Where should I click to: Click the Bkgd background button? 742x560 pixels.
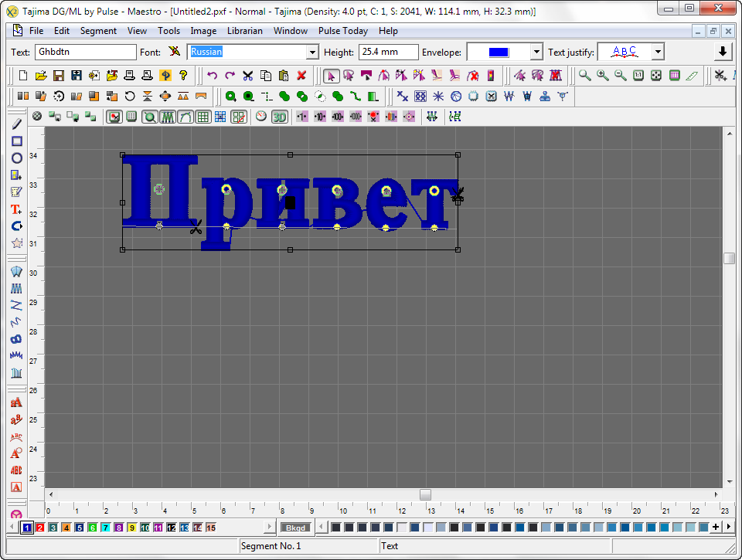(x=294, y=528)
